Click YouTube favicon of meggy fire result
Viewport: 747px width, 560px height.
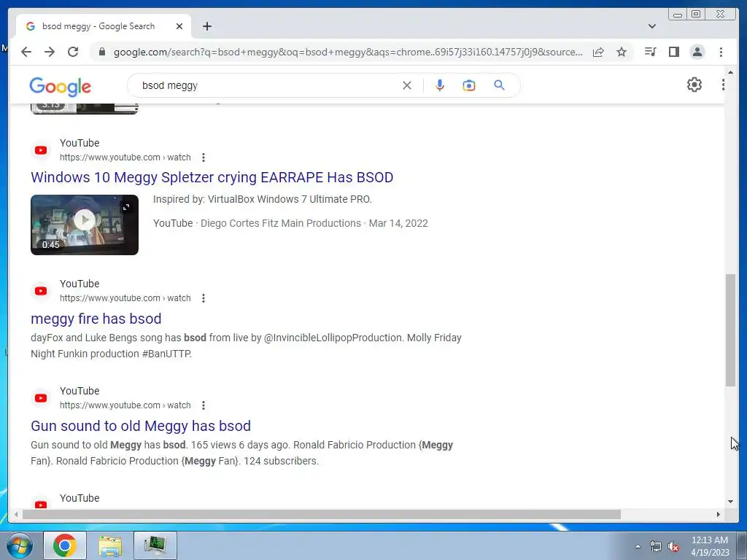tap(41, 291)
